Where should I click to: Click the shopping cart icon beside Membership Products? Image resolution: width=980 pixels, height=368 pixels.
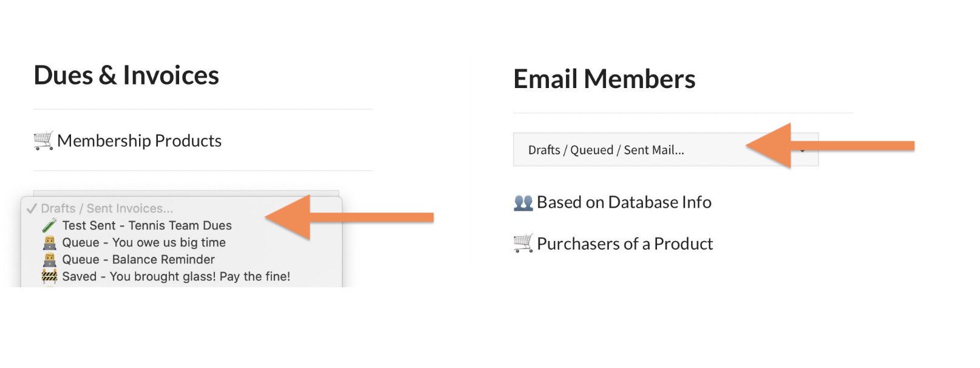[x=43, y=140]
